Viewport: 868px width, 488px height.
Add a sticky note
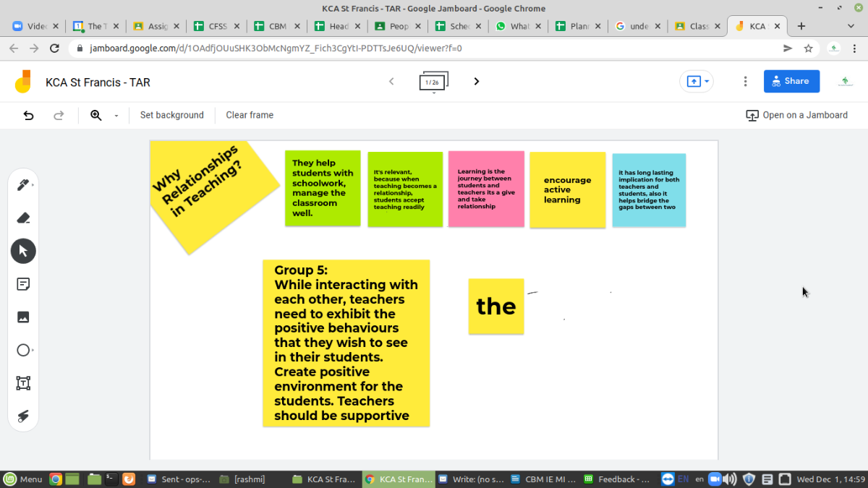23,284
